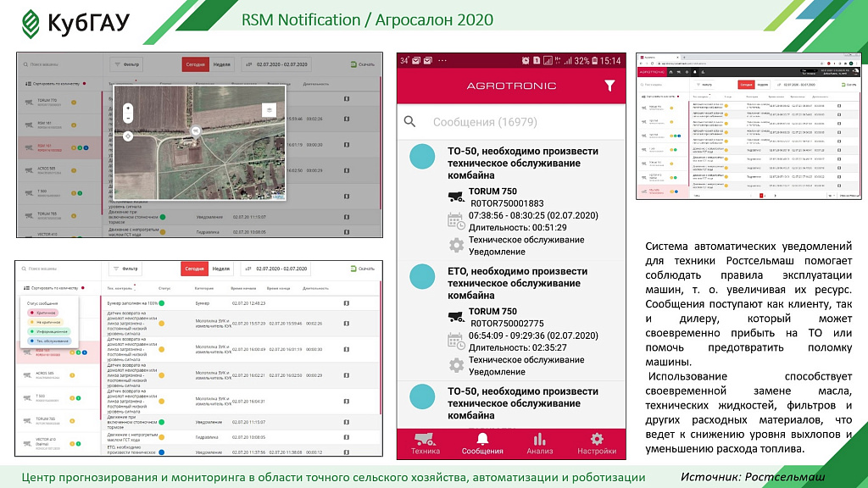Click the КубГАУ logo
Screen dimensions: 868x488
tap(75, 23)
